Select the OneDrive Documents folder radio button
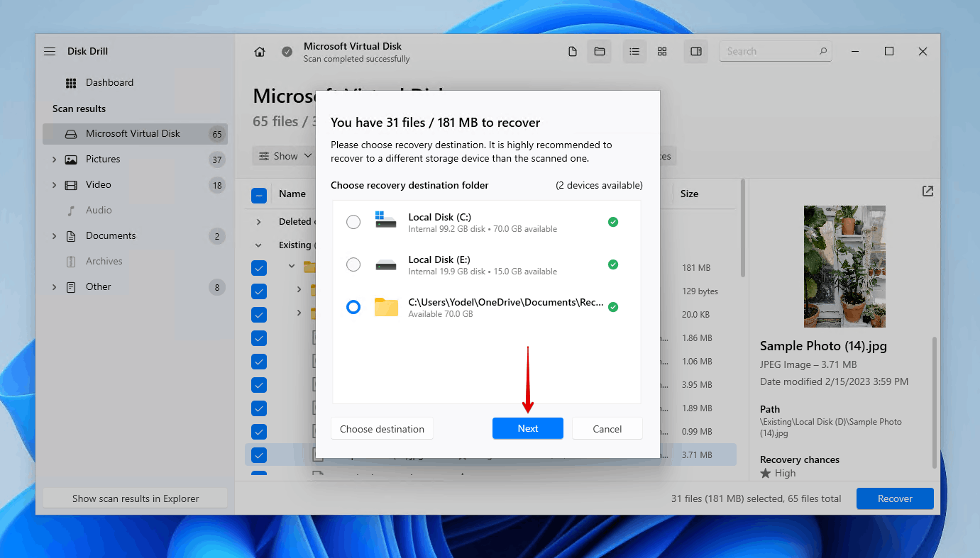This screenshot has width=980, height=558. coord(353,307)
